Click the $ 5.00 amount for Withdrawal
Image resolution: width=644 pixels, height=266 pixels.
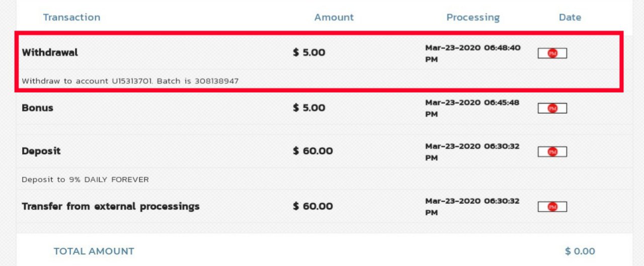(309, 52)
